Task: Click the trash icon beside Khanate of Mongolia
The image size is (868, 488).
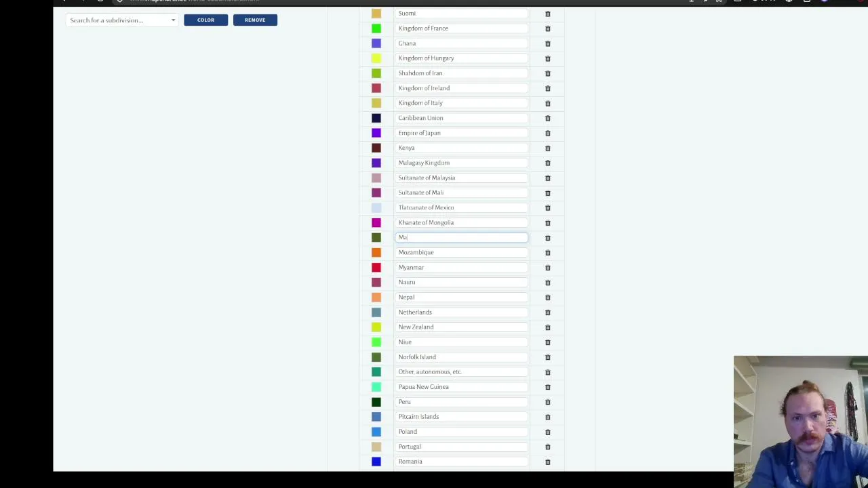Action: pos(548,222)
